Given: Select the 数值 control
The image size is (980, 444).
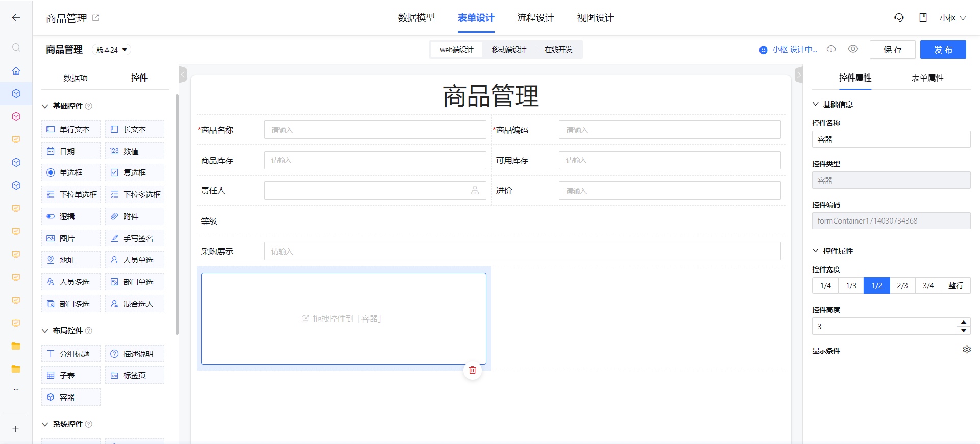Looking at the screenshot, I should coord(135,151).
